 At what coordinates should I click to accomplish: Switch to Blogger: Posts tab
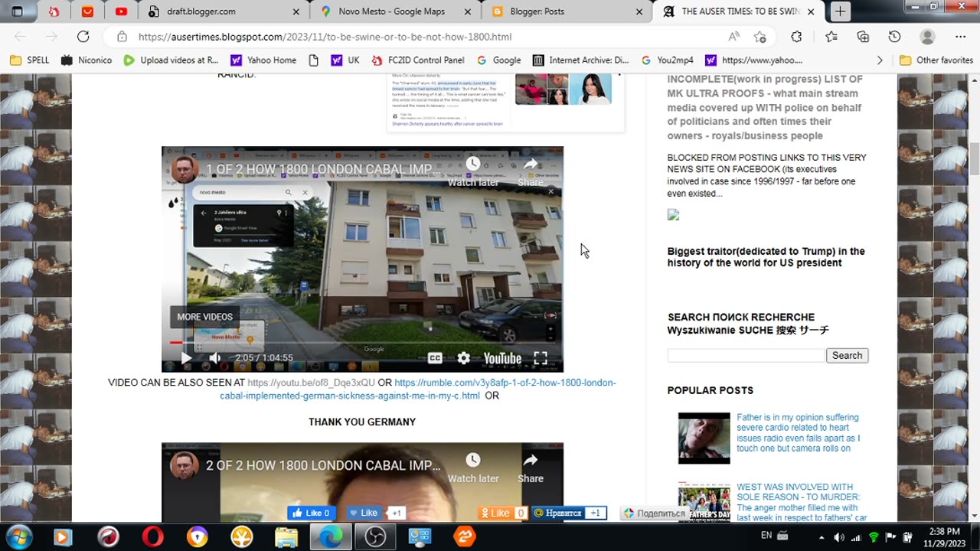(567, 11)
